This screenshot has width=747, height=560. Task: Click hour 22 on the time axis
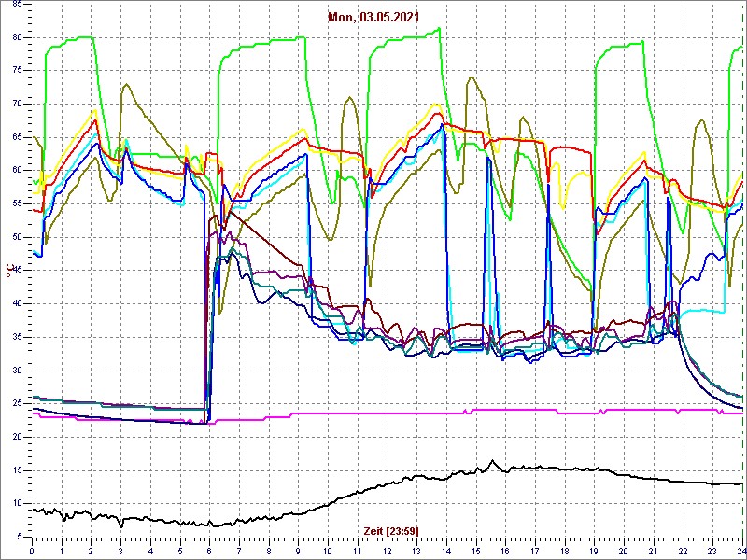pos(684,551)
